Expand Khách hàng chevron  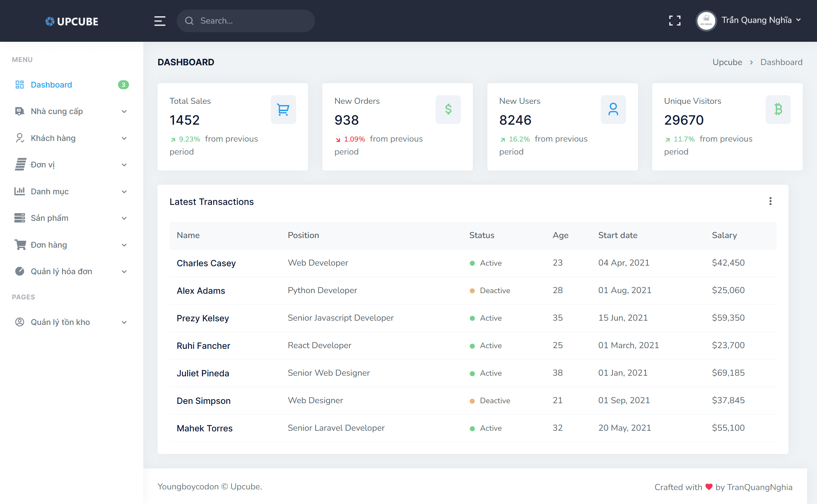coord(124,138)
